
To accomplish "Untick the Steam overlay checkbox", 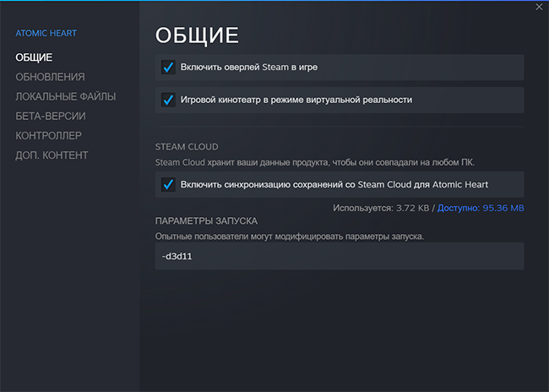I will pyautogui.click(x=168, y=68).
